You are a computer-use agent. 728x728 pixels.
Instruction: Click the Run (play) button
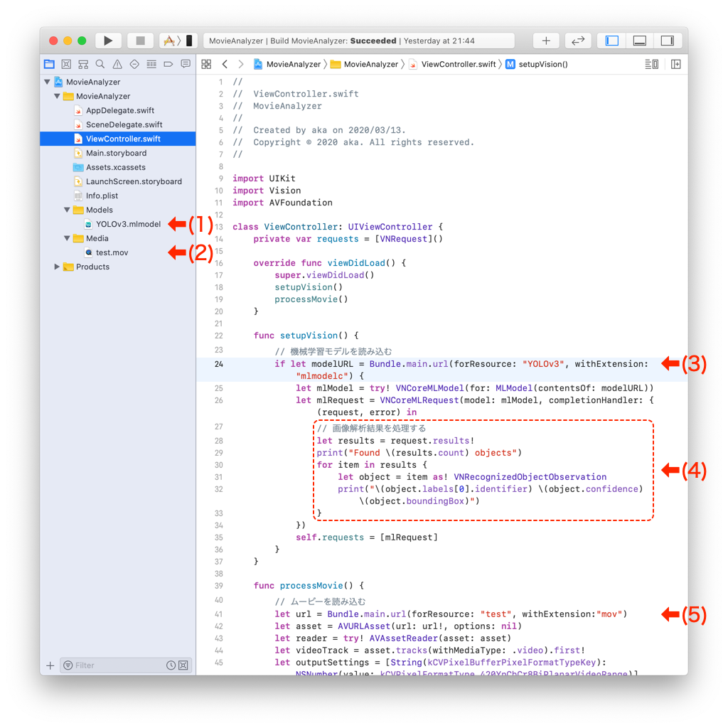click(108, 41)
